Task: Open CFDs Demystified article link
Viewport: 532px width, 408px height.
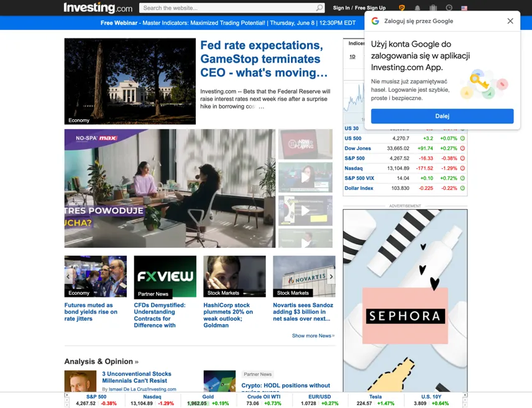Action: pos(160,315)
